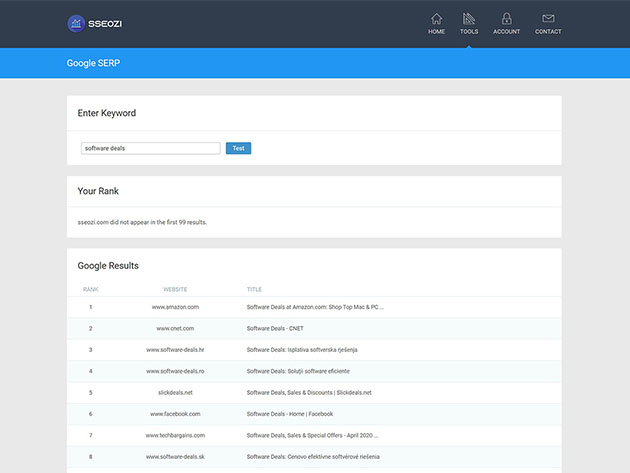Click the SSEOZI logo icon
Viewport: 630px width, 473px height.
(x=77, y=23)
